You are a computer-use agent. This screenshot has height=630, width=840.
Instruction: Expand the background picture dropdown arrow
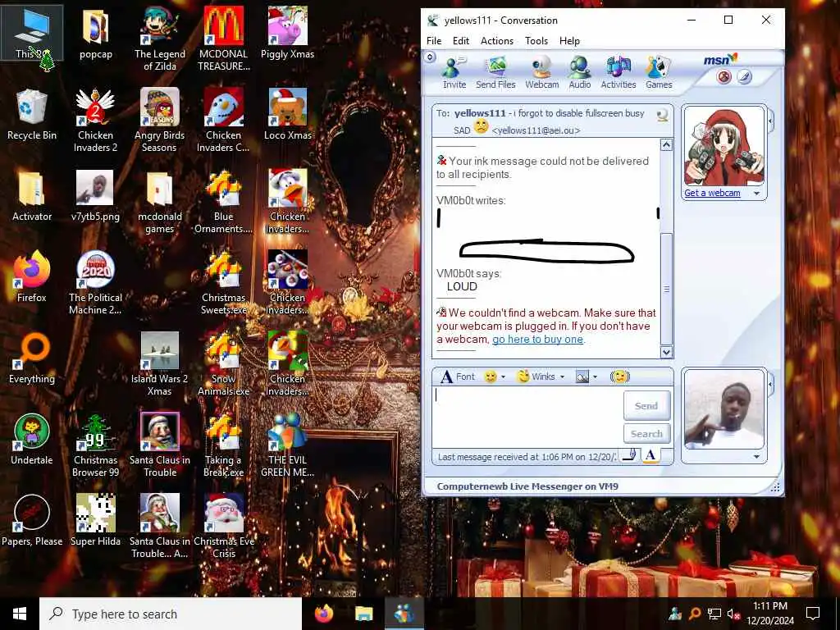[x=596, y=377]
